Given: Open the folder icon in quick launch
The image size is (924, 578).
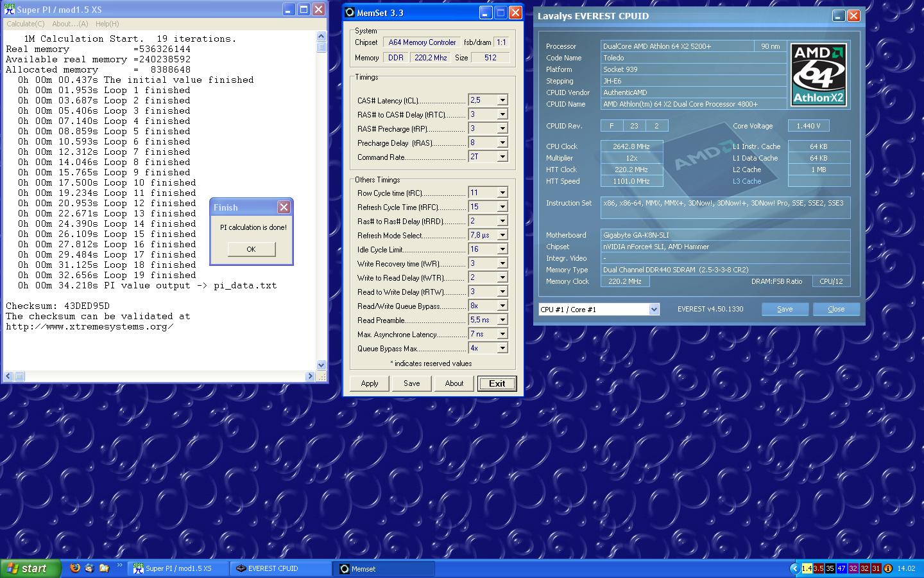Looking at the screenshot, I should pyautogui.click(x=104, y=568).
